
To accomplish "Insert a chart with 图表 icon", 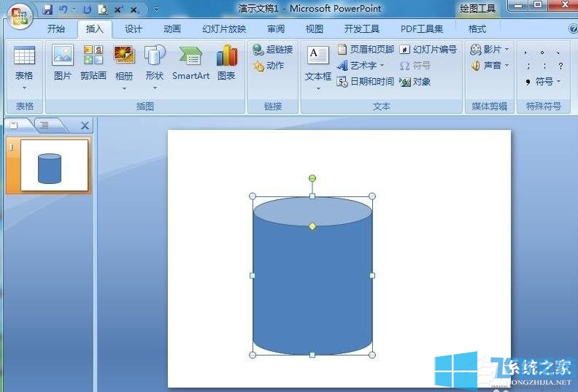I will (226, 62).
